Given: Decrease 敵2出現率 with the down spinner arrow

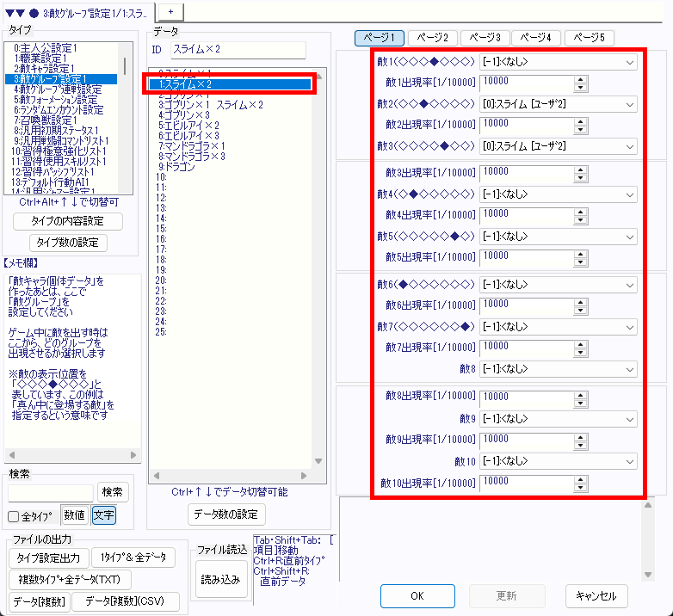Looking at the screenshot, I should [581, 131].
